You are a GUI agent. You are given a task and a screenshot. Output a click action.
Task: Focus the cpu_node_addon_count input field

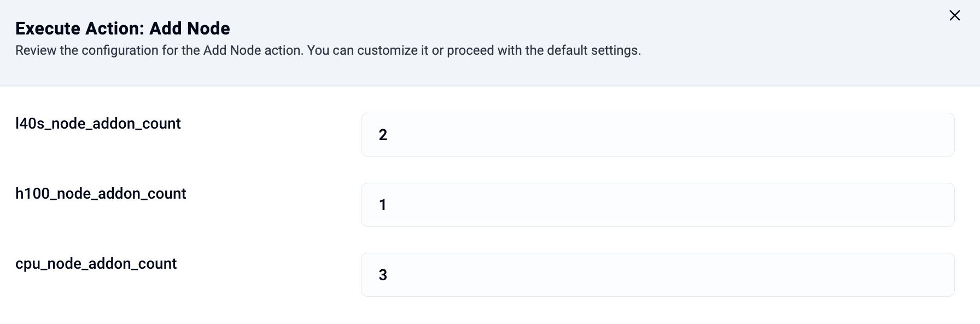pyautogui.click(x=657, y=275)
